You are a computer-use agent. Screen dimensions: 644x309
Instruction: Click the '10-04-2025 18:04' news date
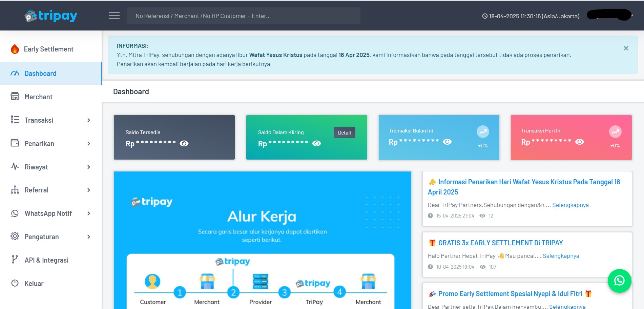[455, 267]
